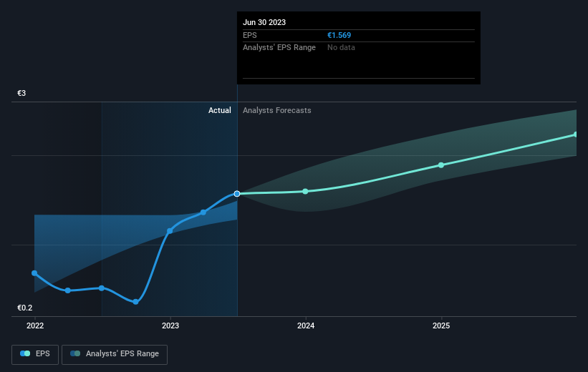Select the highlighted Jun 30 2023 EPS data point

[x=237, y=194]
